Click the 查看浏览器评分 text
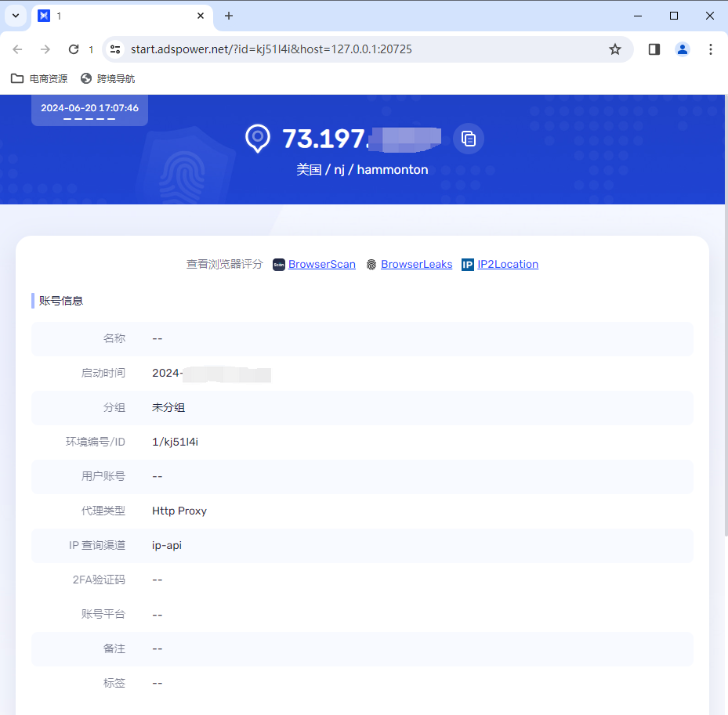The height and width of the screenshot is (715, 728). coord(224,264)
